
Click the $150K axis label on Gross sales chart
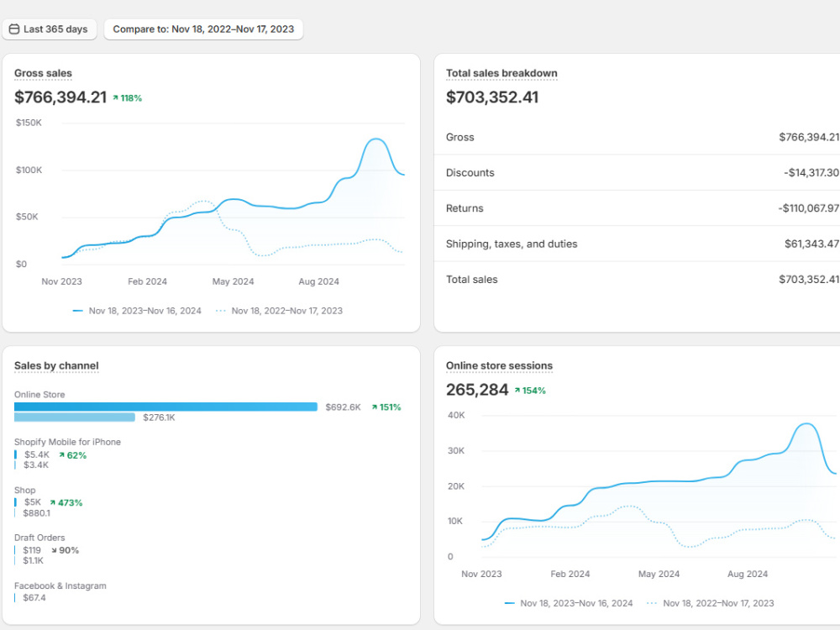point(29,123)
